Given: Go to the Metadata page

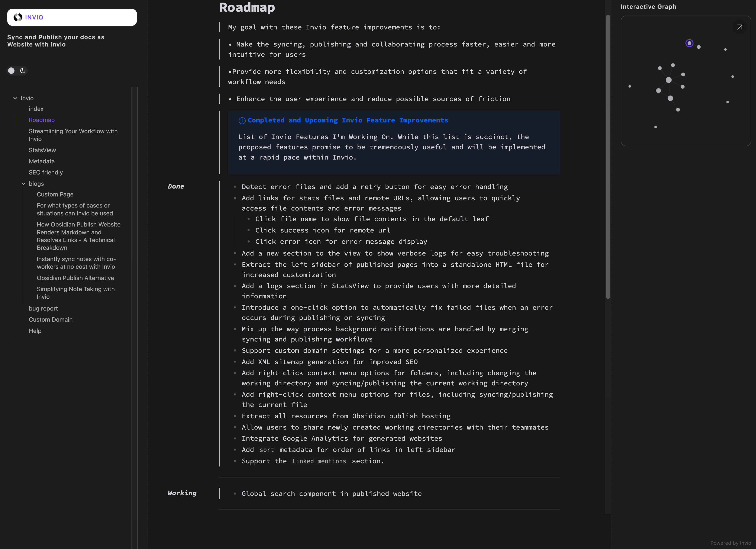Looking at the screenshot, I should point(42,161).
